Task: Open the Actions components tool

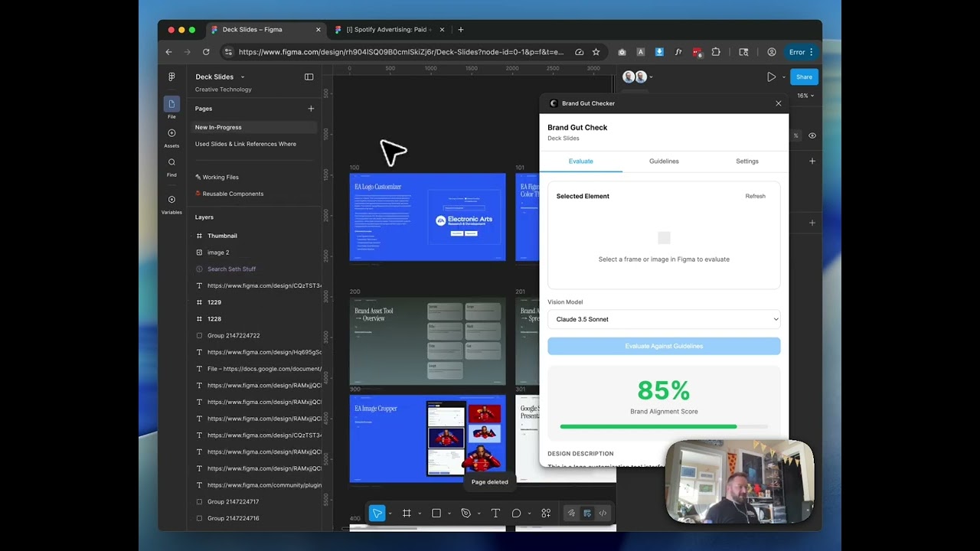Action: coord(546,514)
